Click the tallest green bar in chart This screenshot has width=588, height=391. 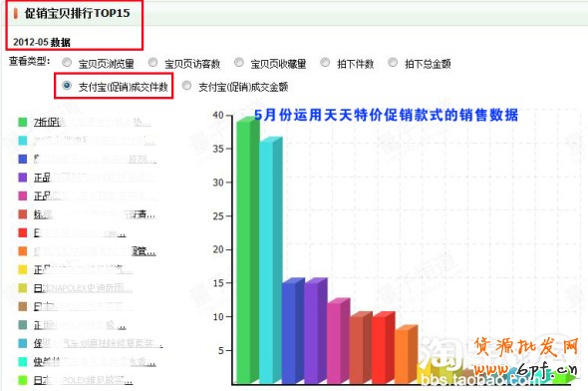[x=248, y=250]
